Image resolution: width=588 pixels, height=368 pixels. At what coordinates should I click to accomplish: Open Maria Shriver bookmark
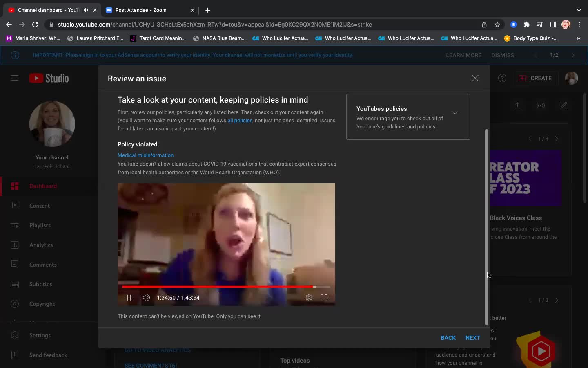(x=33, y=38)
